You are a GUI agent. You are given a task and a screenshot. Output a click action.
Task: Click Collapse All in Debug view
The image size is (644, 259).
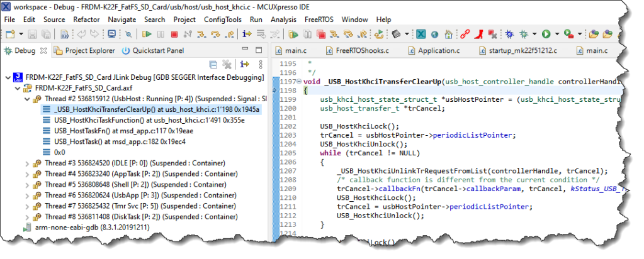tap(213, 64)
